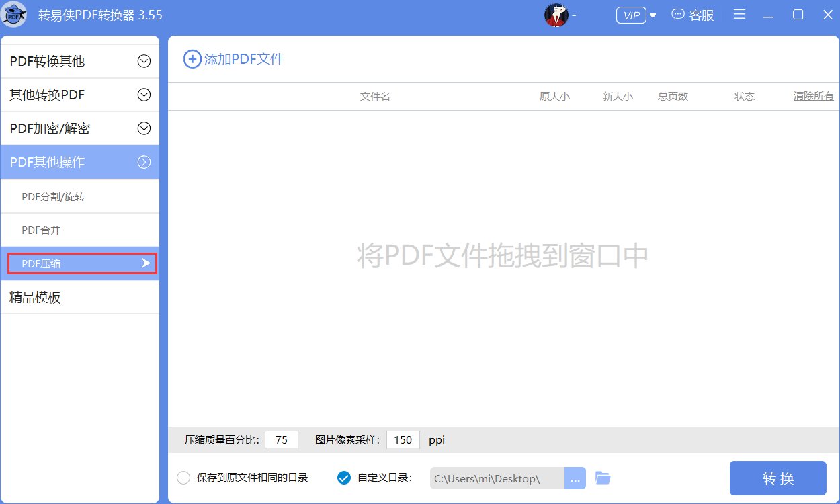Select the 保存到原文件相同的目录 radio option

183,478
